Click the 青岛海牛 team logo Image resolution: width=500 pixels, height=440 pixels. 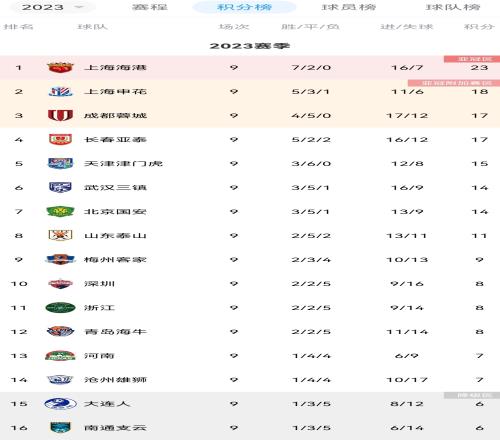coord(60,331)
